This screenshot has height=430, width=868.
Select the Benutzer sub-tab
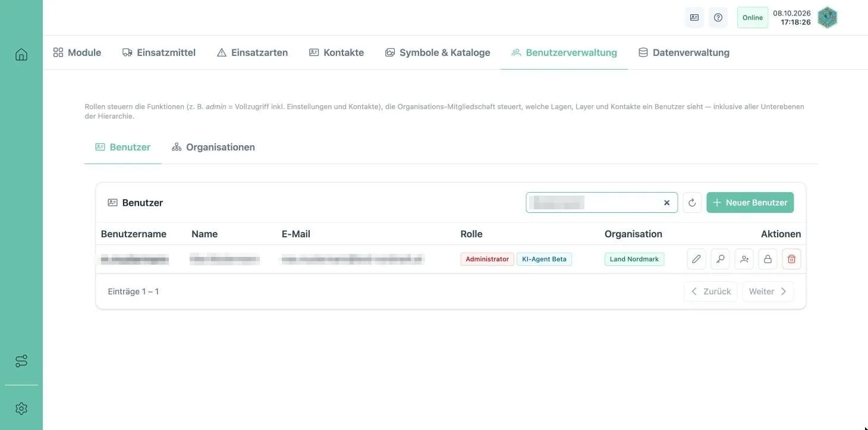pos(123,147)
